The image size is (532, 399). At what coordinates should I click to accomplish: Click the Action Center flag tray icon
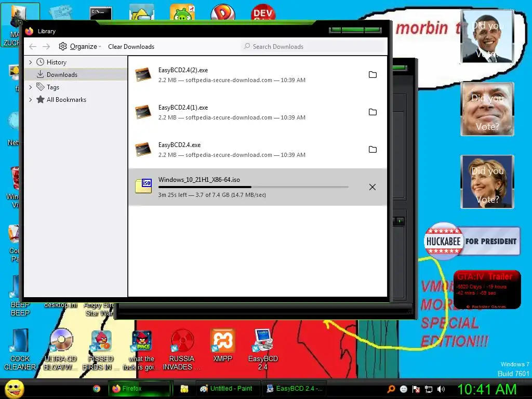pyautogui.click(x=416, y=389)
